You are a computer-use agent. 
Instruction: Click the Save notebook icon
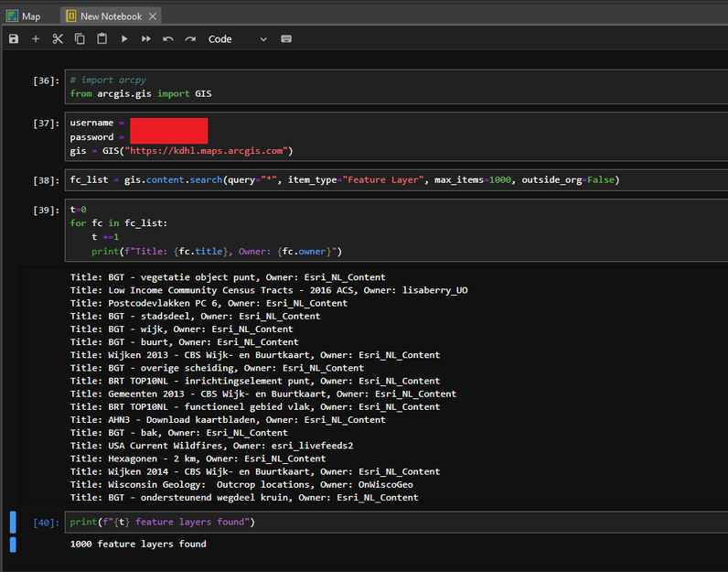click(x=14, y=39)
